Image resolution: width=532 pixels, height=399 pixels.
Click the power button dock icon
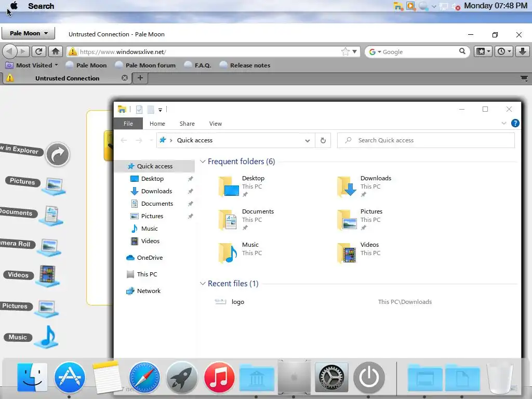[x=369, y=377]
